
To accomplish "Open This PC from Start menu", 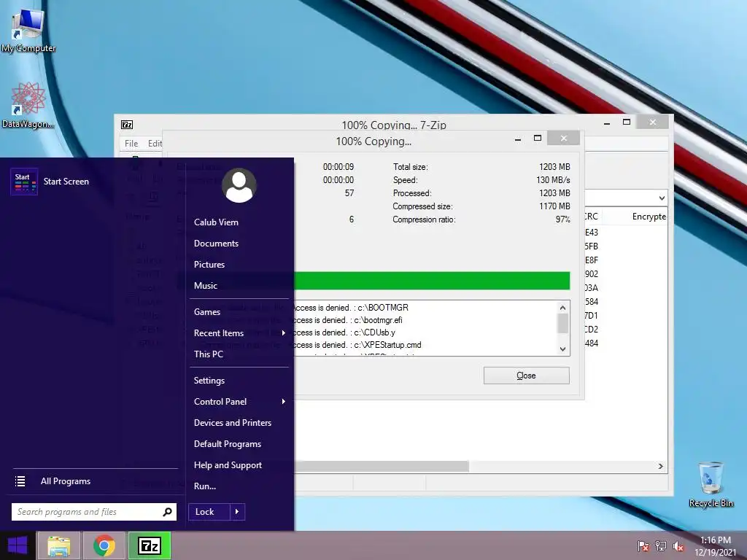I will [208, 354].
